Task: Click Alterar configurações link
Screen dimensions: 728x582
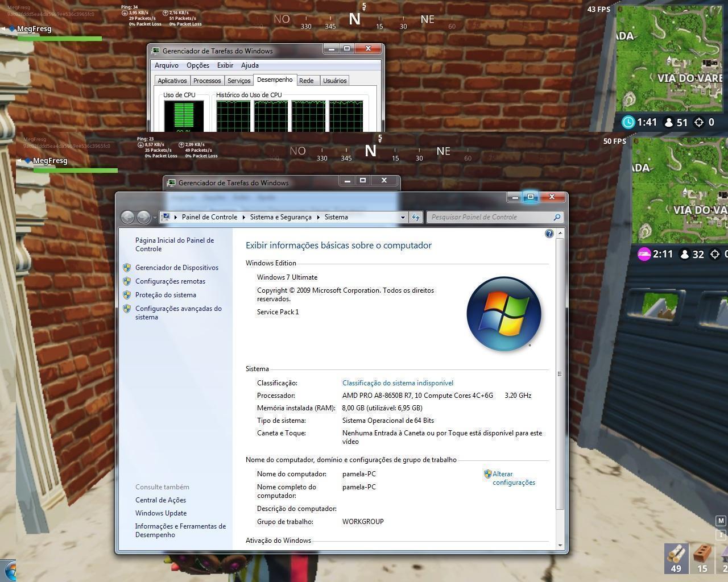Action: [514, 478]
